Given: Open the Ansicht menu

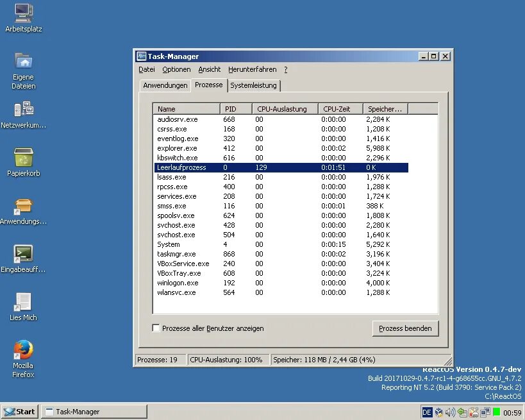Looking at the screenshot, I should 209,69.
